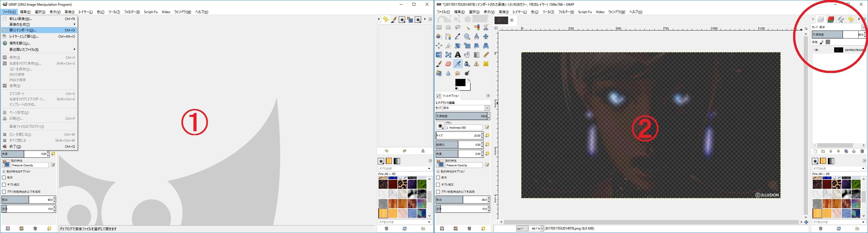This screenshot has width=868, height=233.
Task: Click the image thumbnail tab
Action: click(501, 20)
